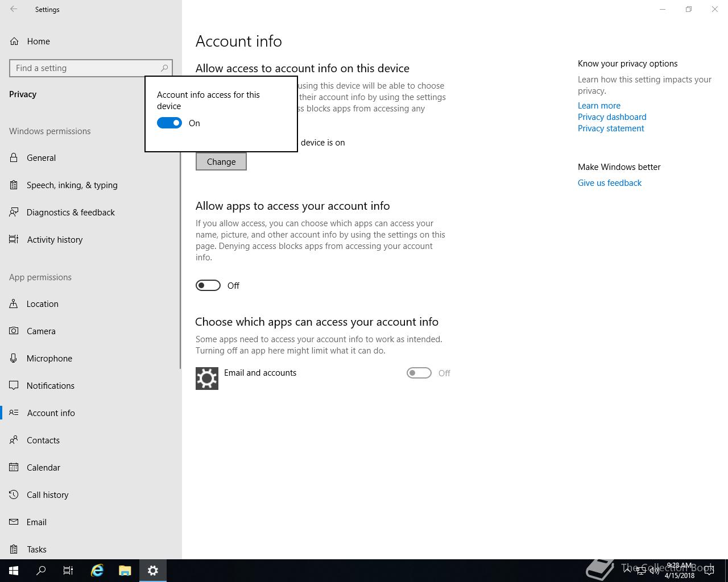728x582 pixels.
Task: Open File Explorer from taskbar
Action: pyautogui.click(x=125, y=571)
